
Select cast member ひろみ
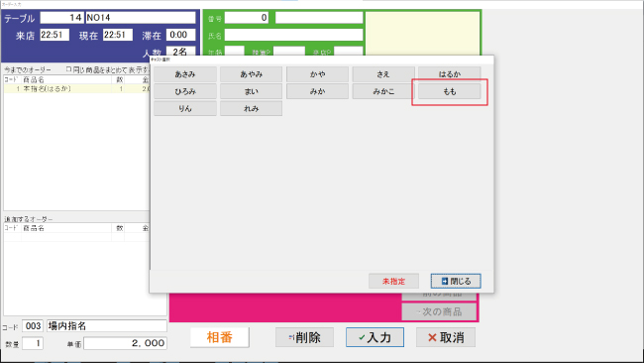pyautogui.click(x=185, y=91)
